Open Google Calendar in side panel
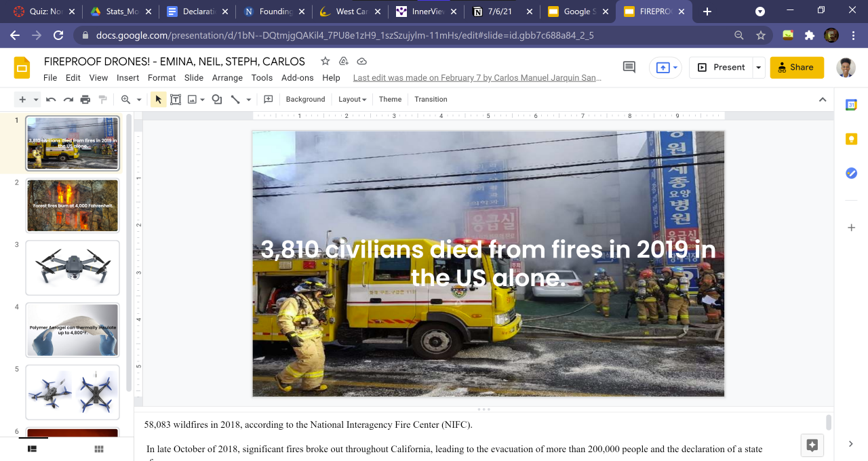The image size is (868, 461). 851,104
